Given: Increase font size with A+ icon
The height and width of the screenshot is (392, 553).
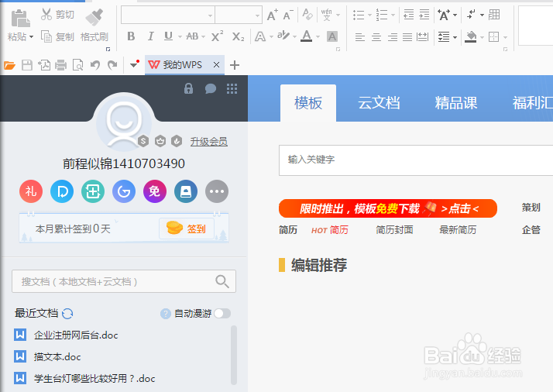Looking at the screenshot, I should 273,15.
